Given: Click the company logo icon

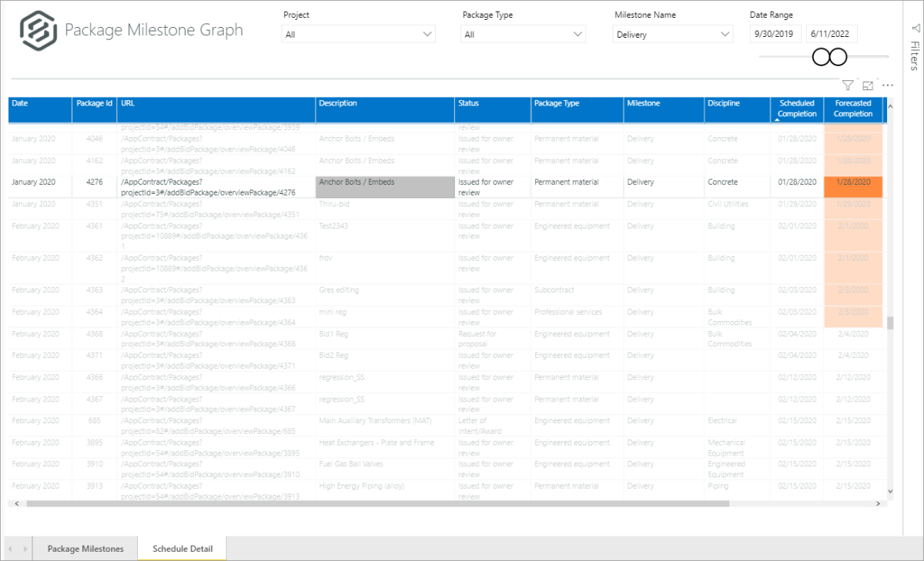Looking at the screenshot, I should pyautogui.click(x=37, y=31).
